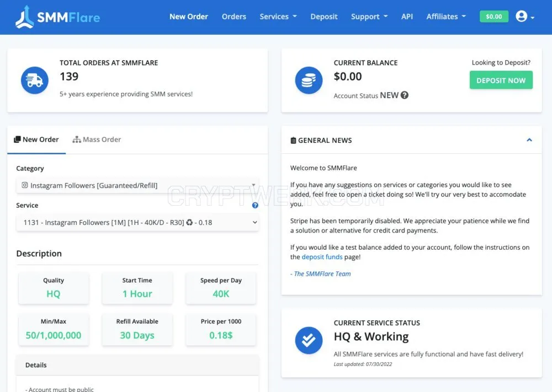Click the Speed per Day 40K card

tap(221, 288)
